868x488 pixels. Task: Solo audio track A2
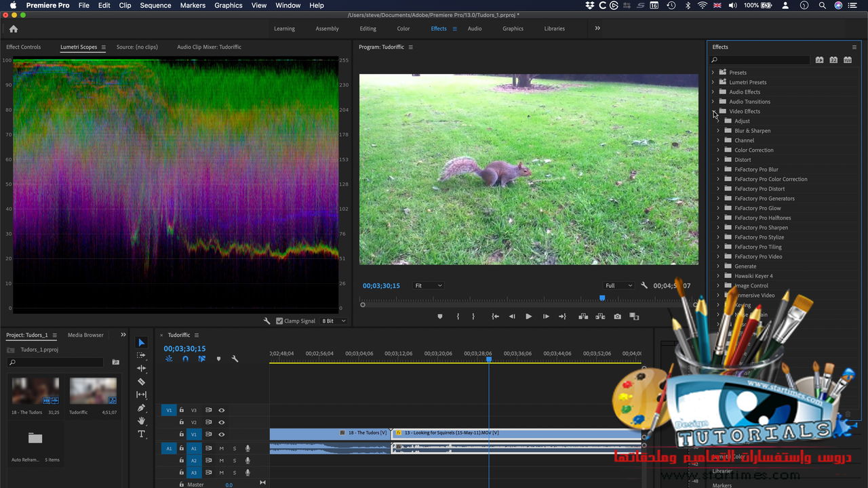(235, 460)
